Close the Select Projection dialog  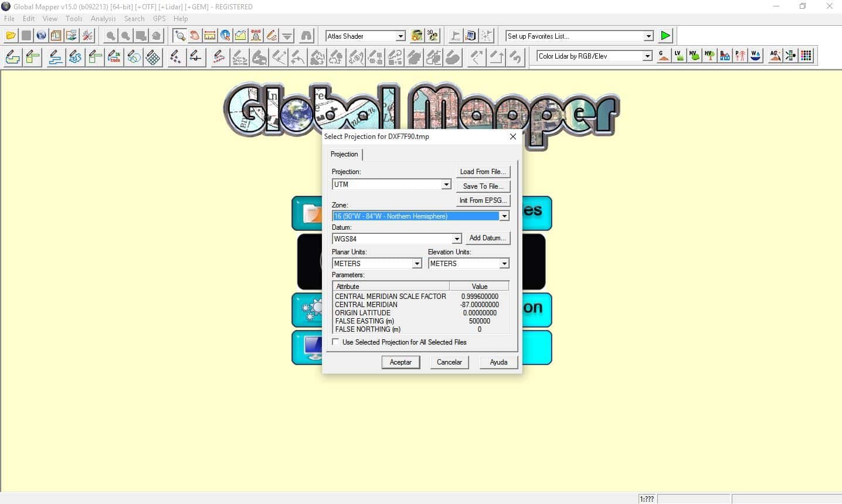[x=513, y=137]
